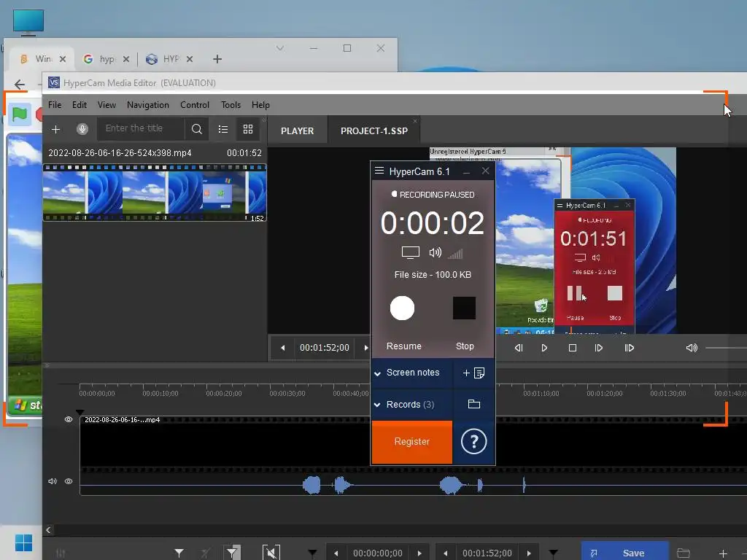Increase the bottom end timecode 00:01:52;00

tap(529, 553)
